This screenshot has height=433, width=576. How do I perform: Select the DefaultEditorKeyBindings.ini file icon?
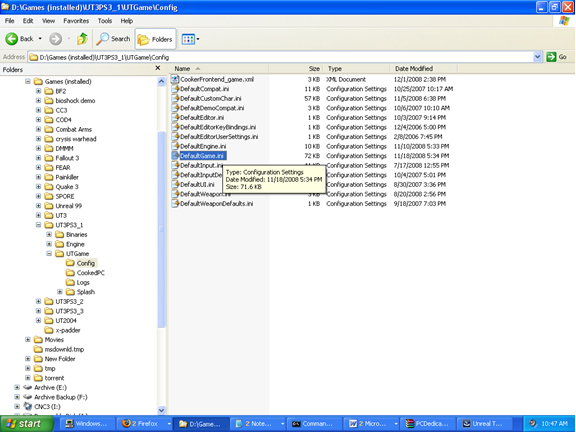point(175,127)
